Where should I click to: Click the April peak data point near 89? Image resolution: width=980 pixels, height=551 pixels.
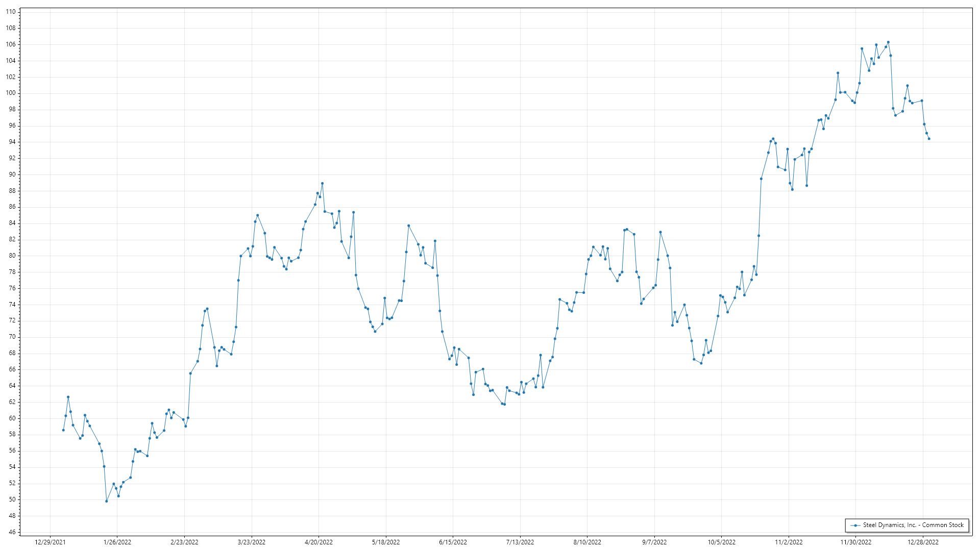pyautogui.click(x=322, y=184)
